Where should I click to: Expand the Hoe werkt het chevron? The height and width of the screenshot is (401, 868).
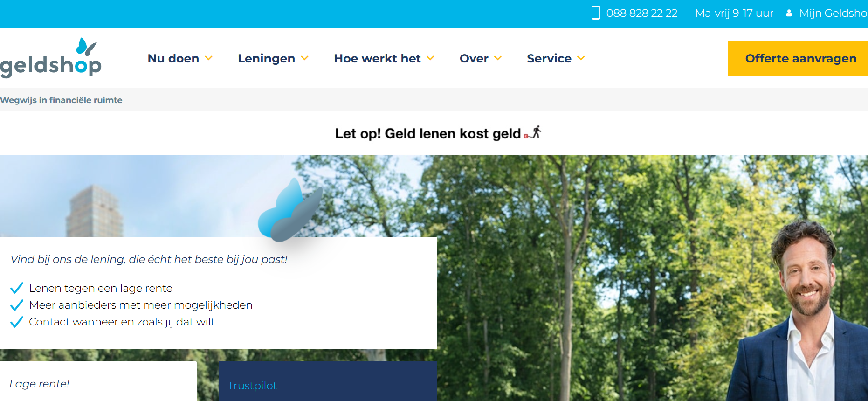(431, 58)
